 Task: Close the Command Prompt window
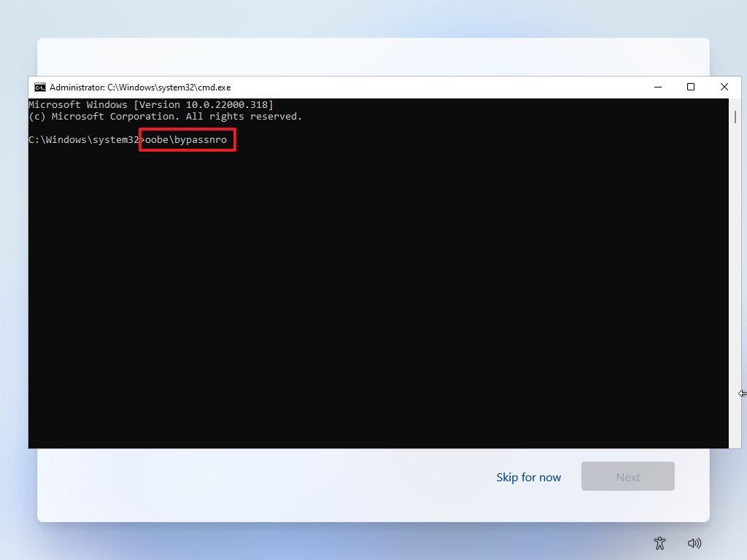(x=724, y=87)
